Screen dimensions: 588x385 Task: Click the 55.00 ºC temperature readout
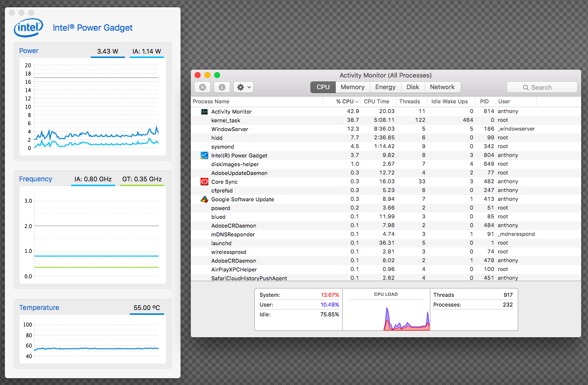147,308
